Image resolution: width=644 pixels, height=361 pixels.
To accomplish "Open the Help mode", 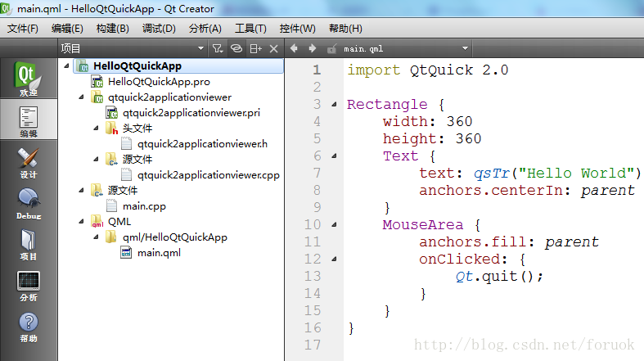I will pos(29,327).
